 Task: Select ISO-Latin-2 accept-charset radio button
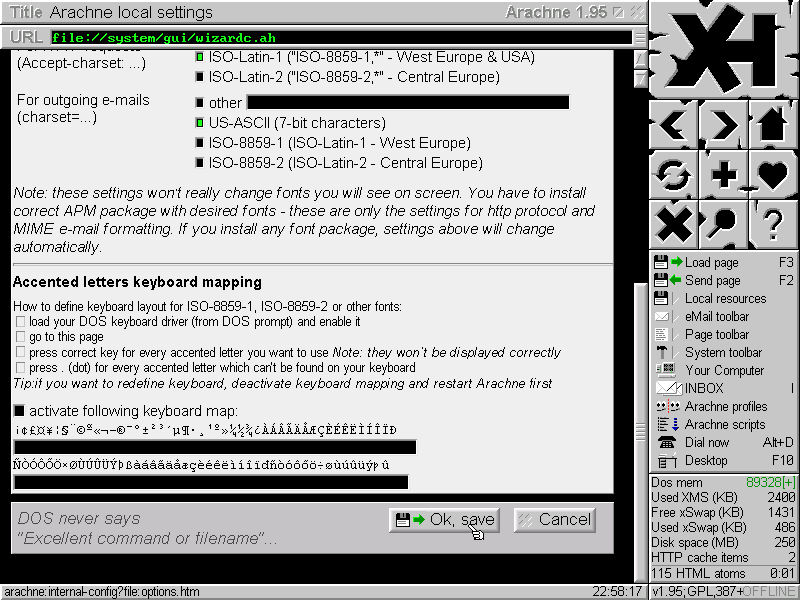pos(199,77)
